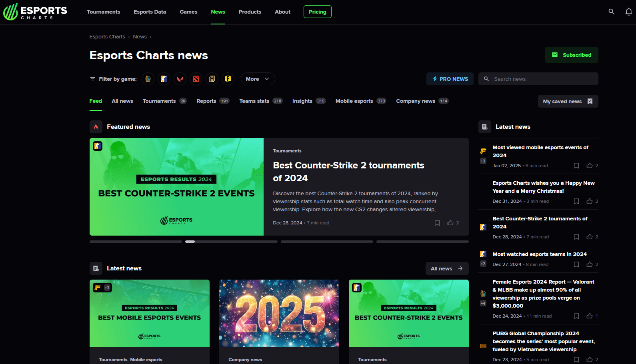Filter news by Dota 2 icon
636x364 pixels.
[x=196, y=79]
